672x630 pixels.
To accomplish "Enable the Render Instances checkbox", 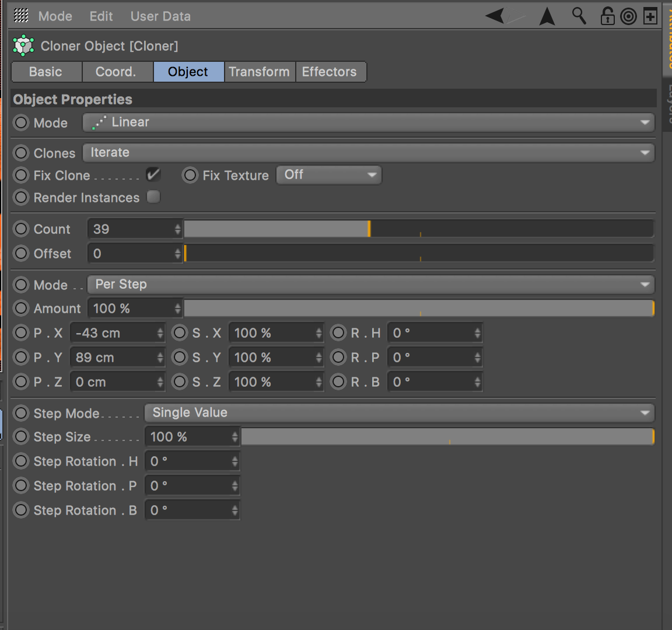I will click(153, 197).
